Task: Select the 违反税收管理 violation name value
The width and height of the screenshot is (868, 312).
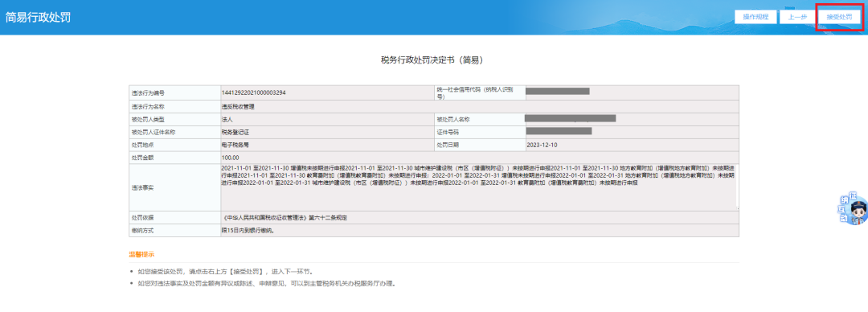Action: point(238,106)
